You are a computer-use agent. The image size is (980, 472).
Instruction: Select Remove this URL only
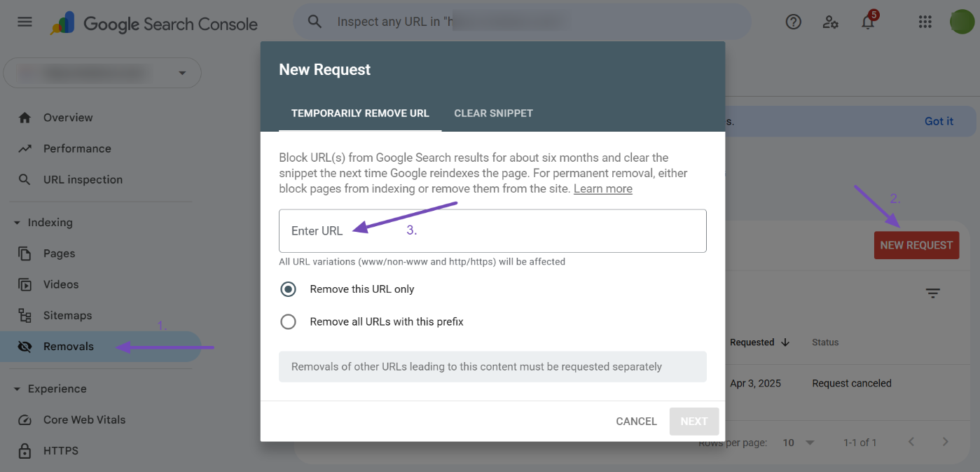coord(288,289)
